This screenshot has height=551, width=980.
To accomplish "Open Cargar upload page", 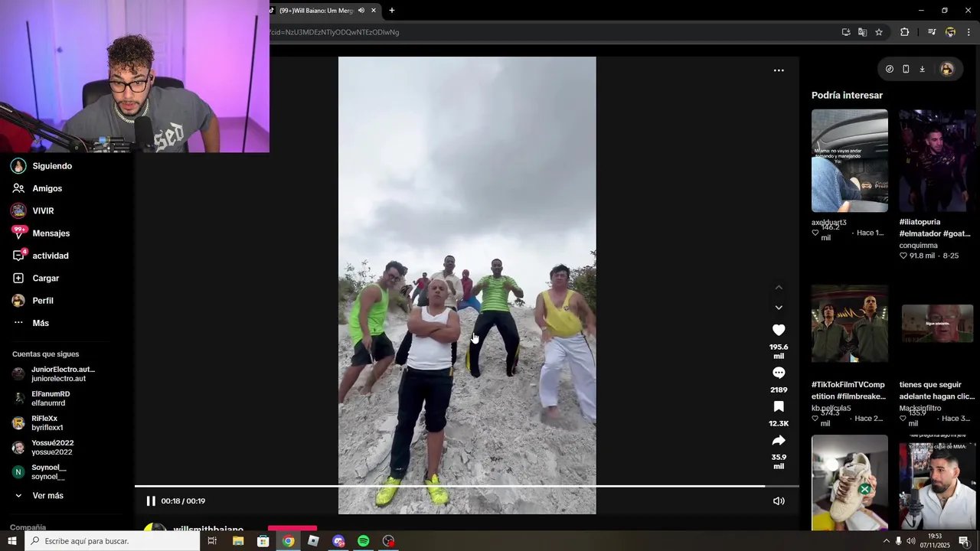I will (35, 278).
